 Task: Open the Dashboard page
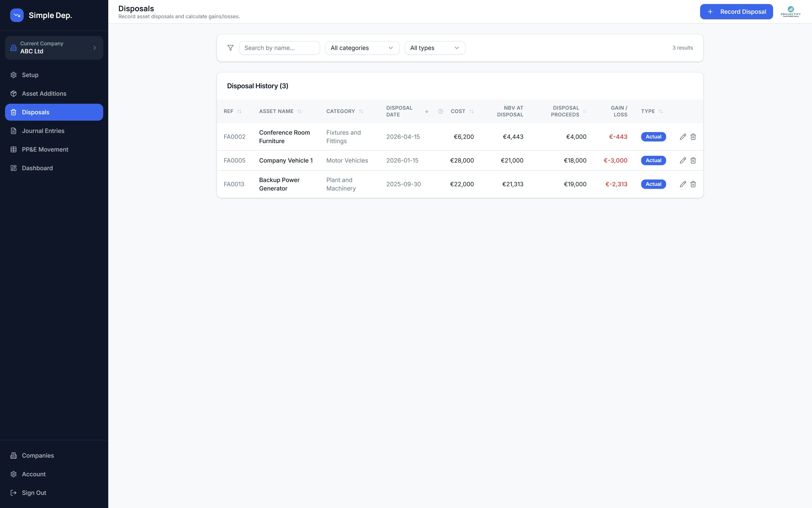(x=54, y=168)
